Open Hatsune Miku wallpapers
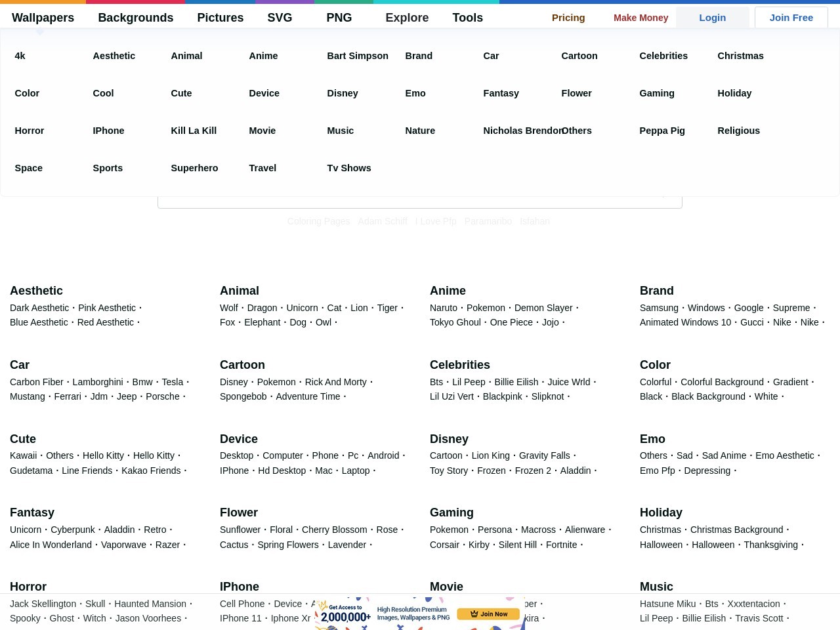840x630 pixels. 667,604
